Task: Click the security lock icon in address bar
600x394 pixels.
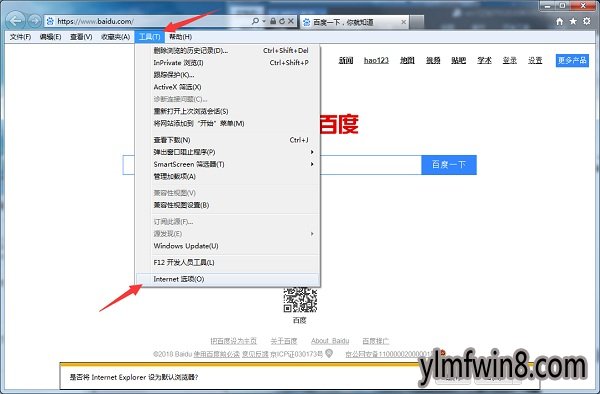Action: 273,21
